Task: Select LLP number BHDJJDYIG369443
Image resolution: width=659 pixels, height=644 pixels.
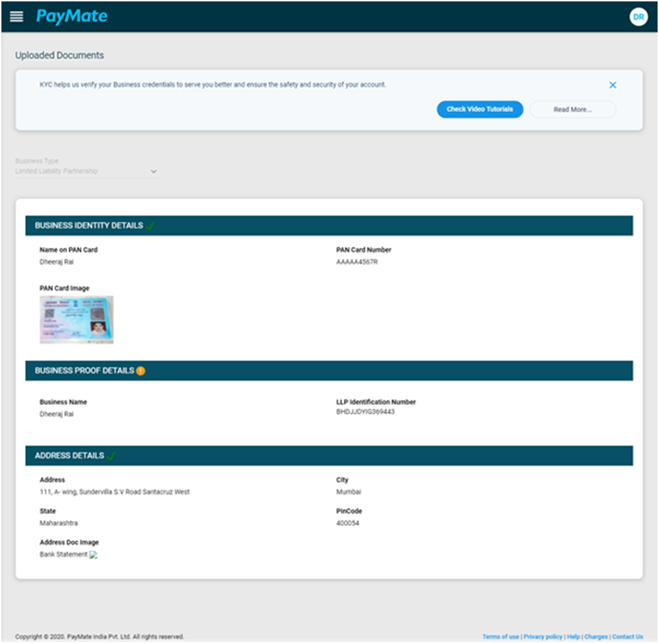Action: (365, 411)
